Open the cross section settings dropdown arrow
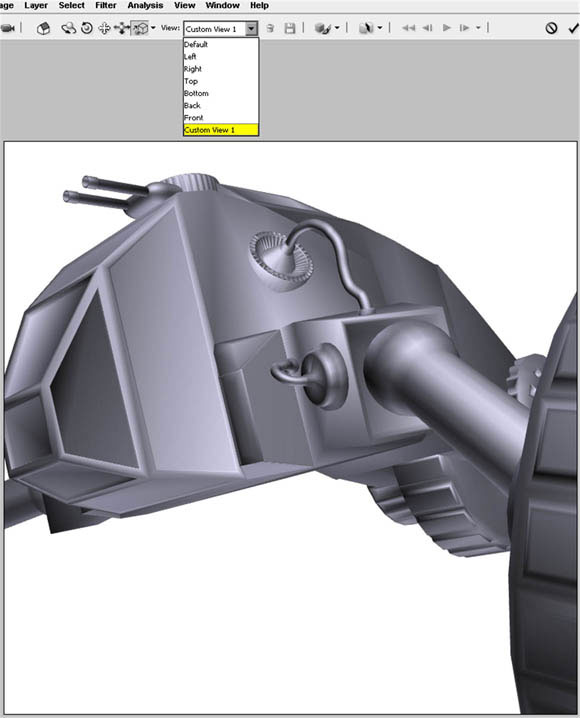 click(x=380, y=28)
